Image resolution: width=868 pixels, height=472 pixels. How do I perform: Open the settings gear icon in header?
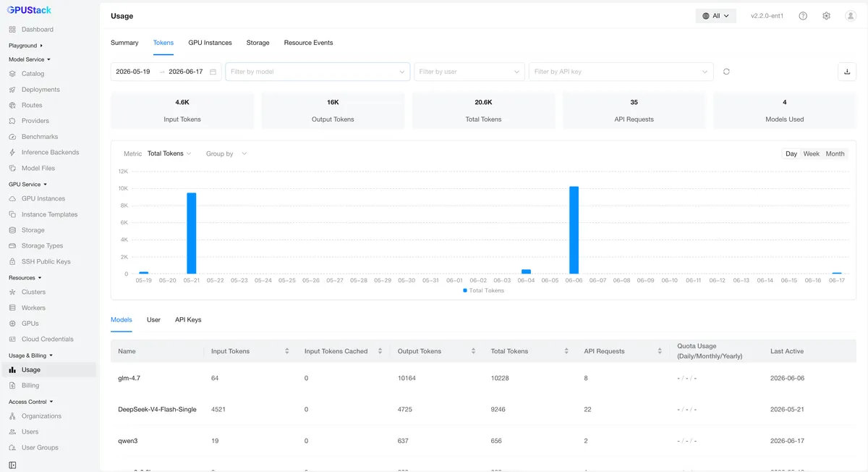(x=827, y=16)
